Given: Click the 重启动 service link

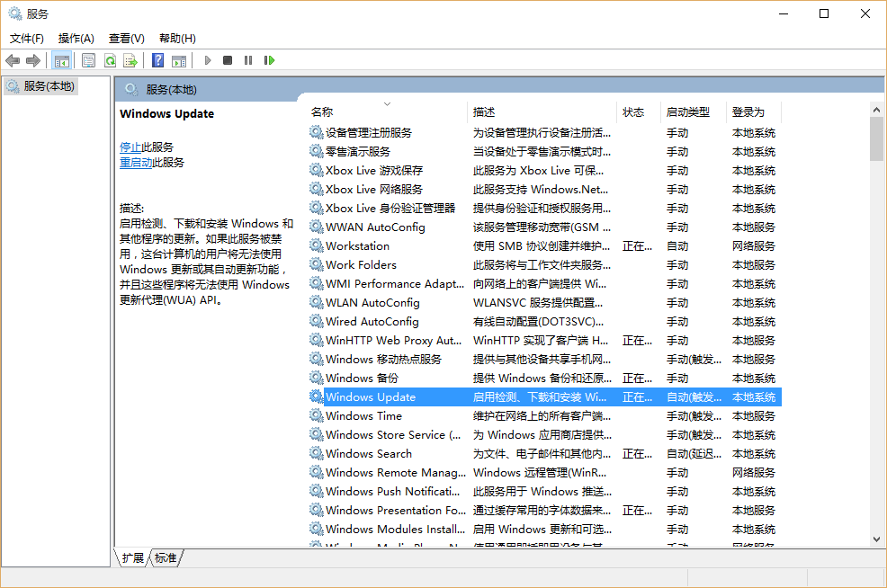Looking at the screenshot, I should pyautogui.click(x=136, y=163).
